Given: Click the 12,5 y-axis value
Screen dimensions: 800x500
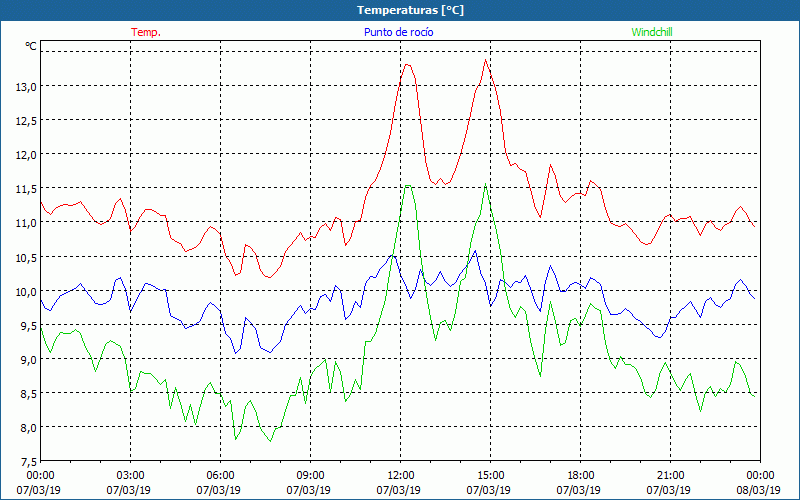Looking at the screenshot, I should (x=26, y=121).
